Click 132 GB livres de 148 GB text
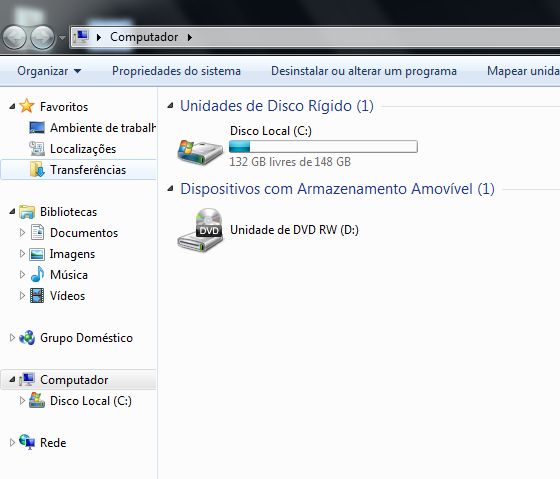This screenshot has width=560, height=479. [x=290, y=162]
